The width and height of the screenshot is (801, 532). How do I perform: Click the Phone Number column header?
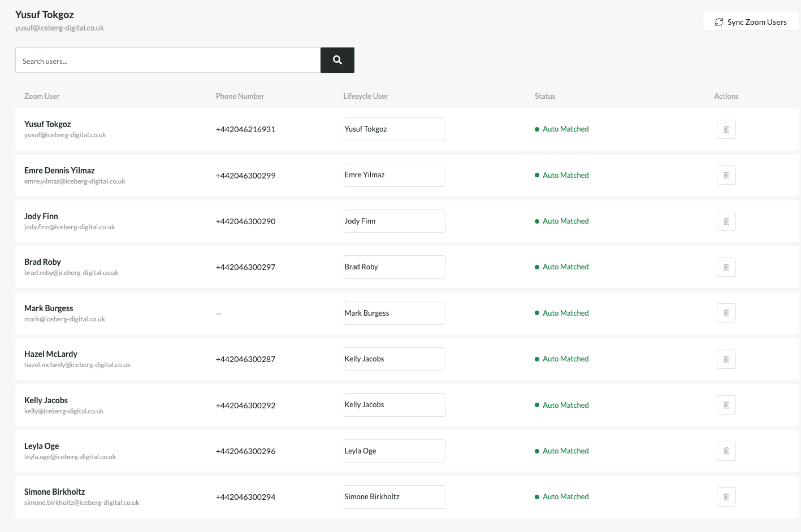[x=240, y=96]
